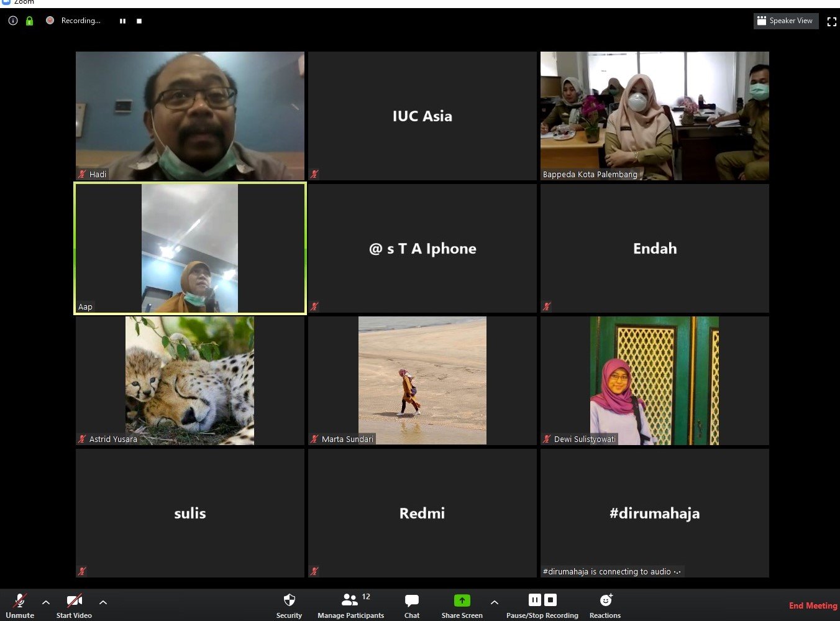The width and height of the screenshot is (840, 621).
Task: Switch to Speaker View
Action: tap(785, 21)
